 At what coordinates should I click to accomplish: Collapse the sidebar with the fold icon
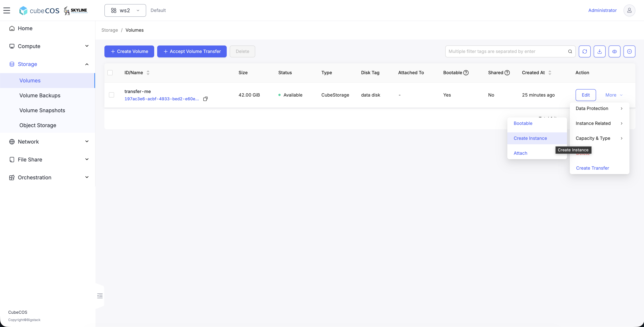point(100,296)
